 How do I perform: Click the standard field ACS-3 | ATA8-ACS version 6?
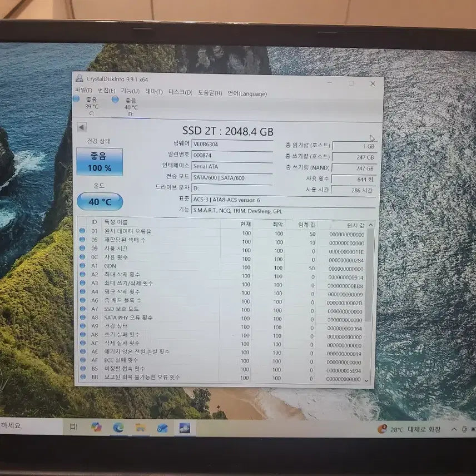pos(284,200)
